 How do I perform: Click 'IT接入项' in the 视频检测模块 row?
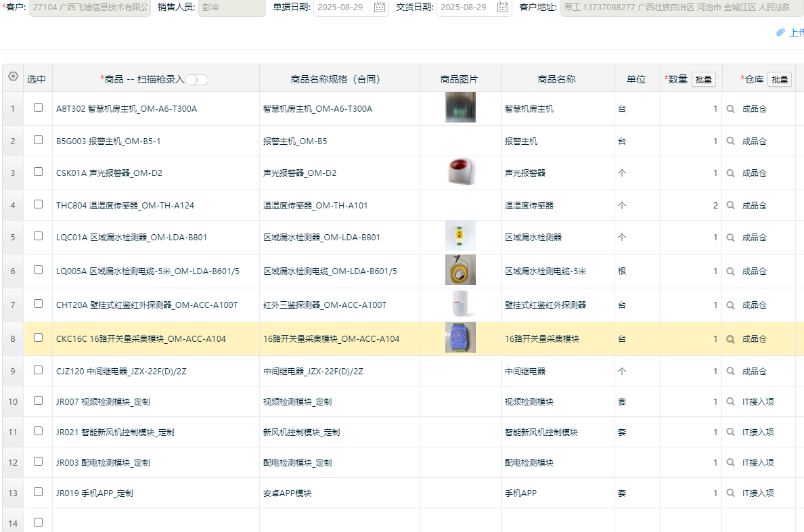758,401
